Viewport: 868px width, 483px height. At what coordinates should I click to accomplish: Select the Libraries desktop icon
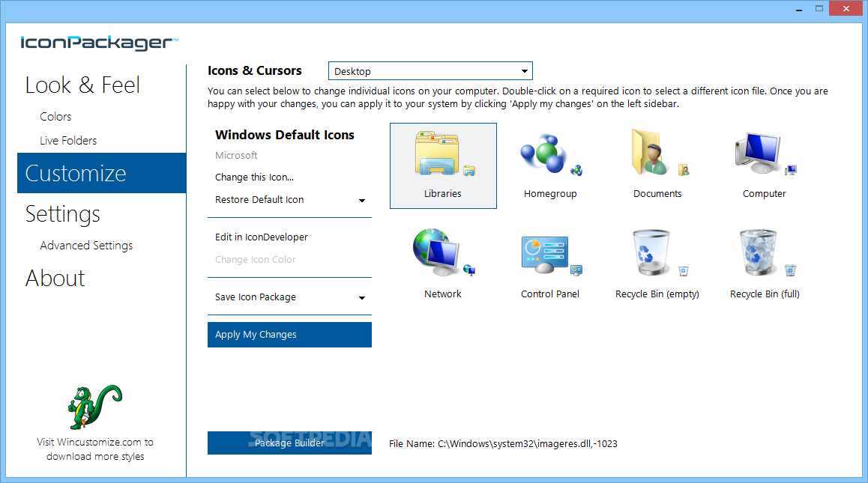click(x=442, y=157)
